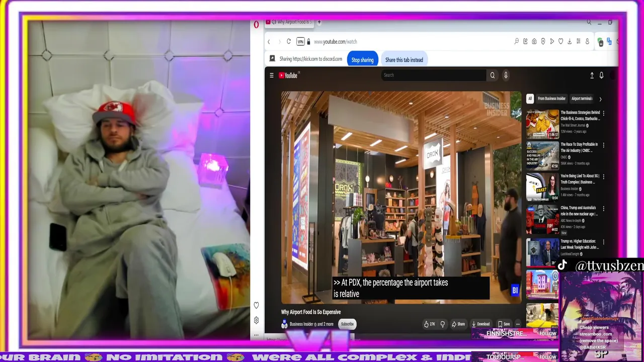
Task: Open the Easy Setup lines icon
Action: [x=579, y=42]
